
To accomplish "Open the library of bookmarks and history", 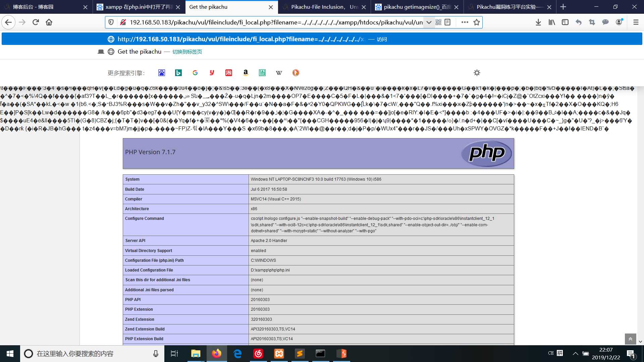I will 551,22.
